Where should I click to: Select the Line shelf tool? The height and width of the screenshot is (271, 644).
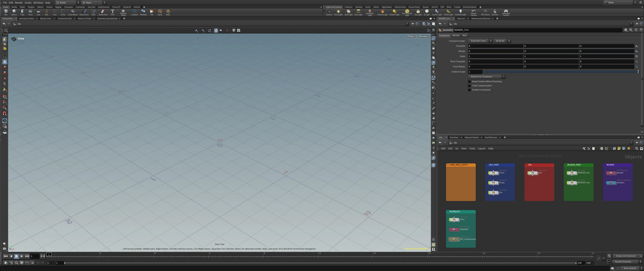pos(54,12)
